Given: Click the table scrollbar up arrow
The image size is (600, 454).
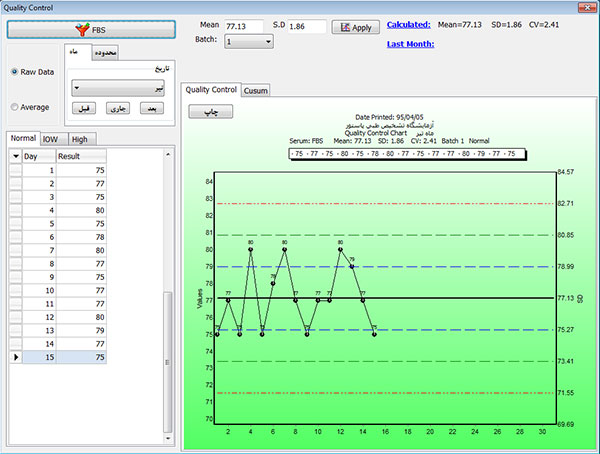Looking at the screenshot, I should tap(168, 154).
